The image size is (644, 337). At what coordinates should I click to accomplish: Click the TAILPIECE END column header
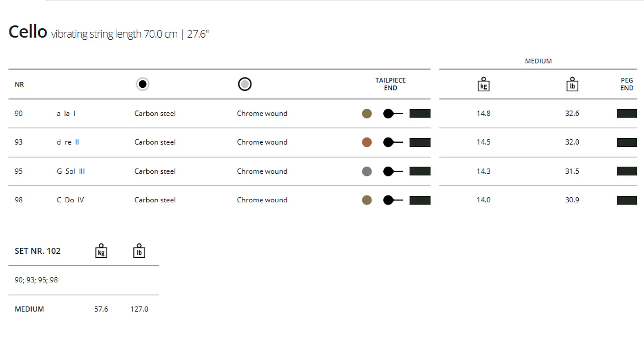[x=390, y=84]
